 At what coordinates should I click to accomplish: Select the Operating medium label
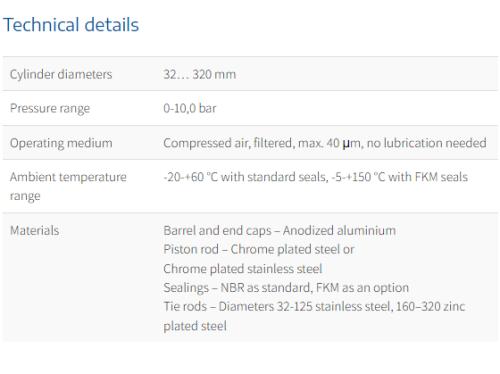click(61, 143)
